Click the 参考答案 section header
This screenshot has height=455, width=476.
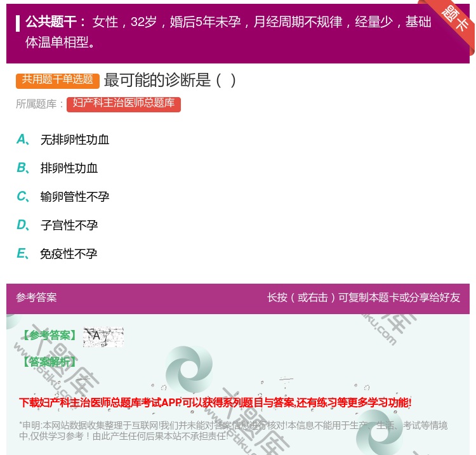tap(36, 298)
